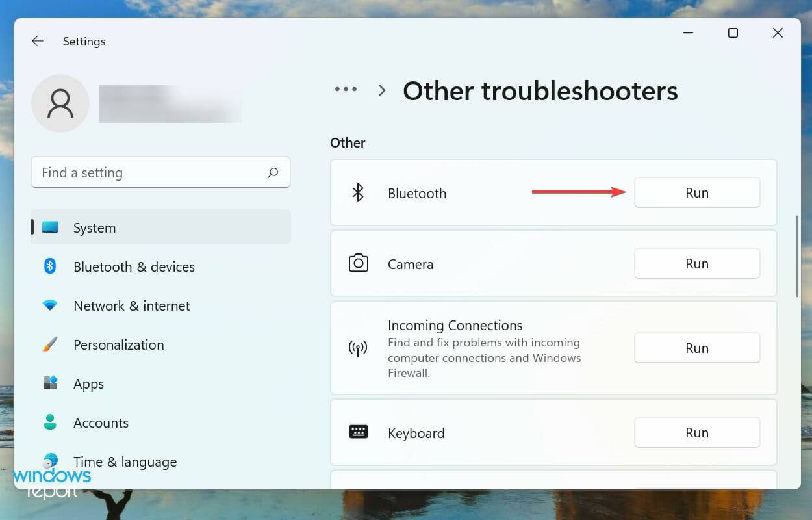Click the Find a setting search box

[149, 172]
